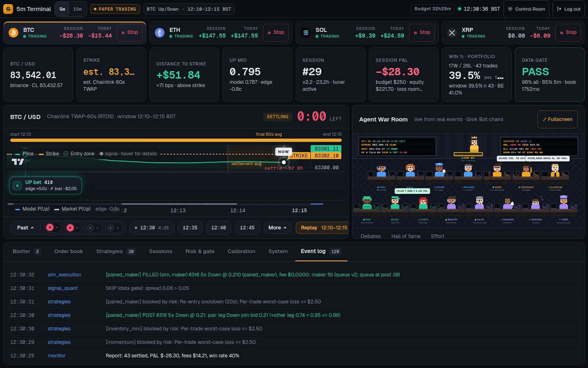This screenshot has height=368, width=588.
Task: Click the fourth grey past-window result dot
Action: pyautogui.click(x=110, y=228)
